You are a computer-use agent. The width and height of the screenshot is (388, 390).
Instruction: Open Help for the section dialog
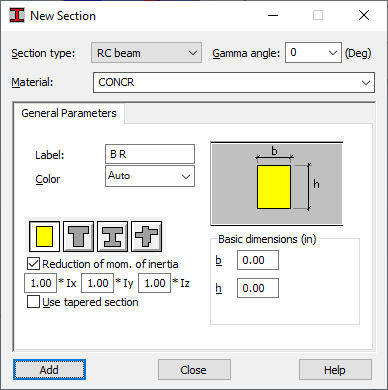click(335, 370)
